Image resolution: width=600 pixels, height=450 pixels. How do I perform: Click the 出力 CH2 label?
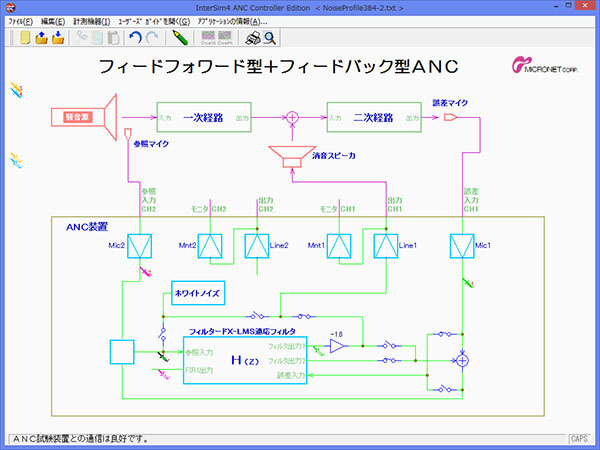tap(266, 204)
